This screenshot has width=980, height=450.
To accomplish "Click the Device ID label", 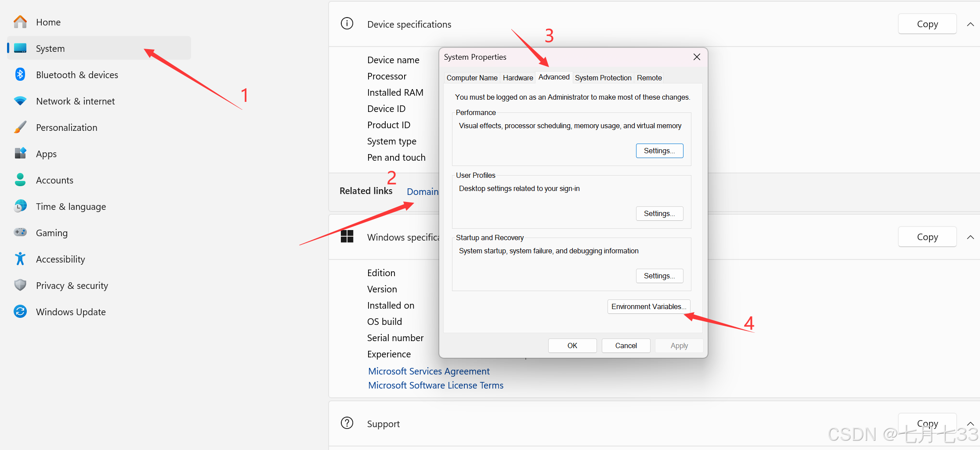I will tap(386, 108).
